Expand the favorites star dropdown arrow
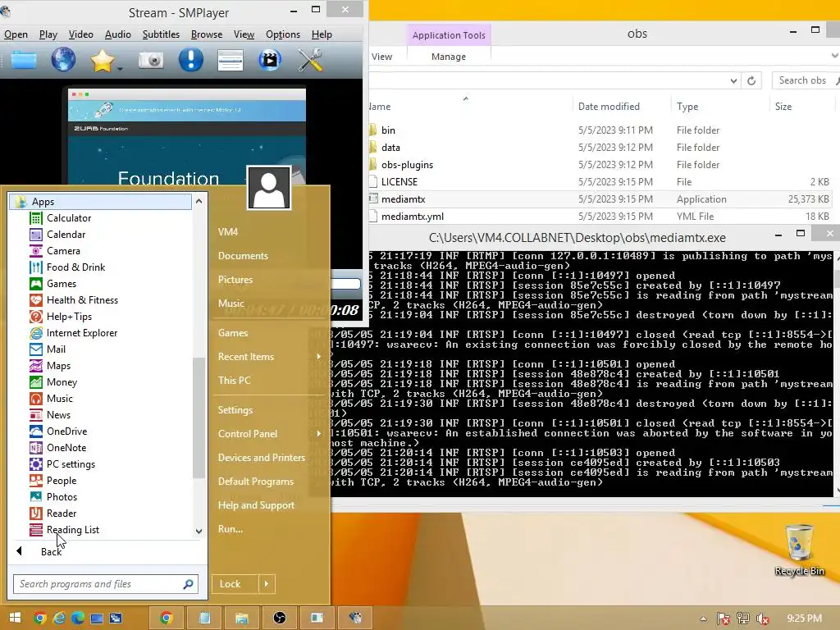This screenshot has width=840, height=630. pyautogui.click(x=120, y=69)
